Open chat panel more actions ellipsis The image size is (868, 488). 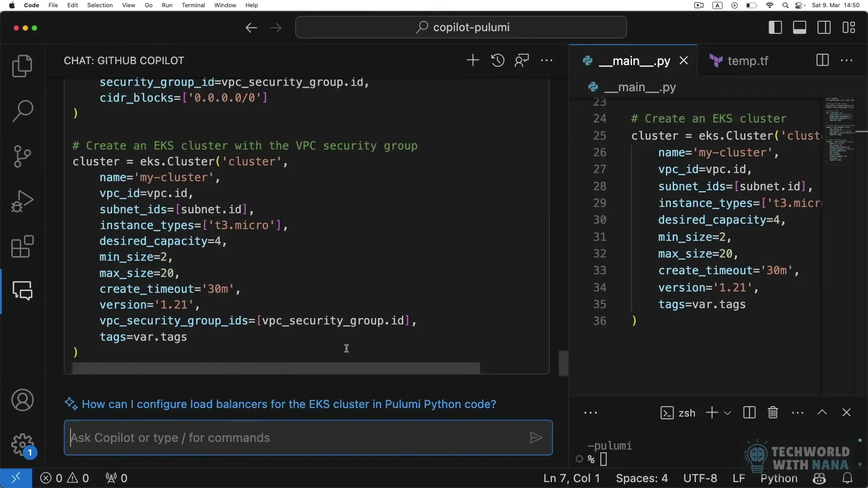tap(547, 60)
